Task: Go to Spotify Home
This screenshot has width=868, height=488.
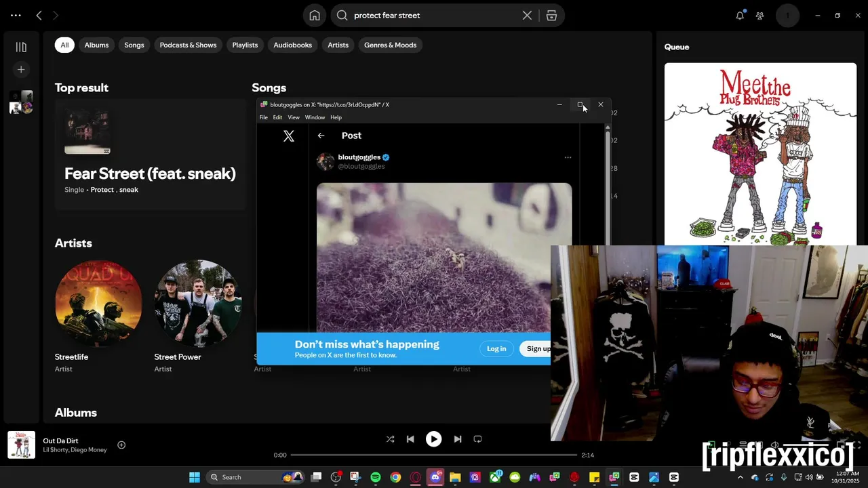Action: click(315, 16)
